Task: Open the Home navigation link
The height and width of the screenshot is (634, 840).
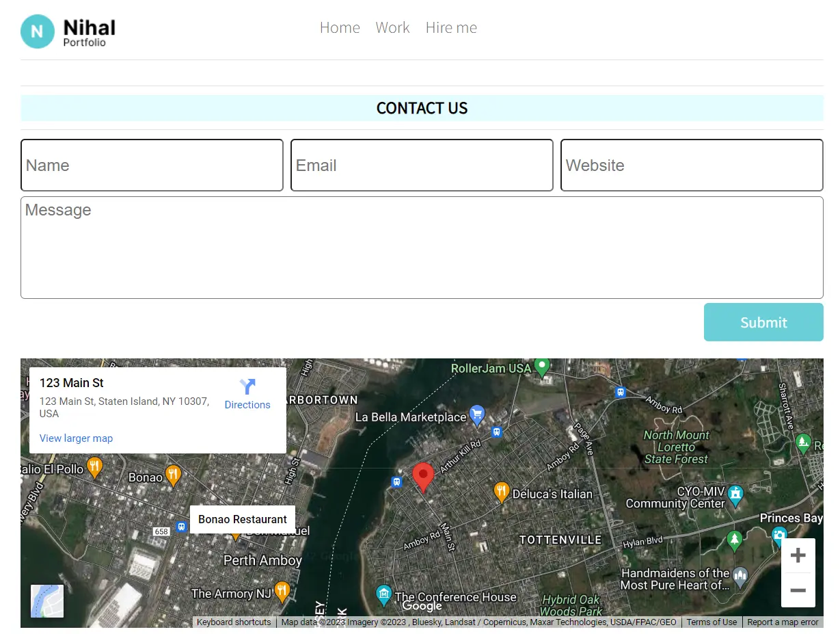Action: click(340, 28)
